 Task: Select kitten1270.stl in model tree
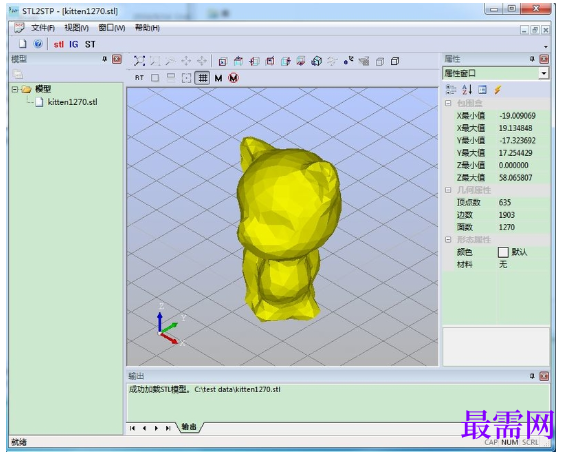[72, 102]
